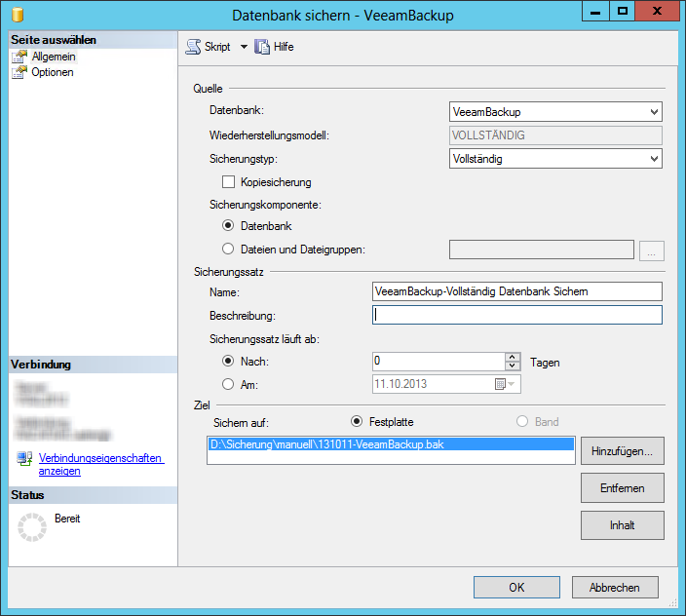Minimize the Datenbank sichern window

pyautogui.click(x=595, y=12)
